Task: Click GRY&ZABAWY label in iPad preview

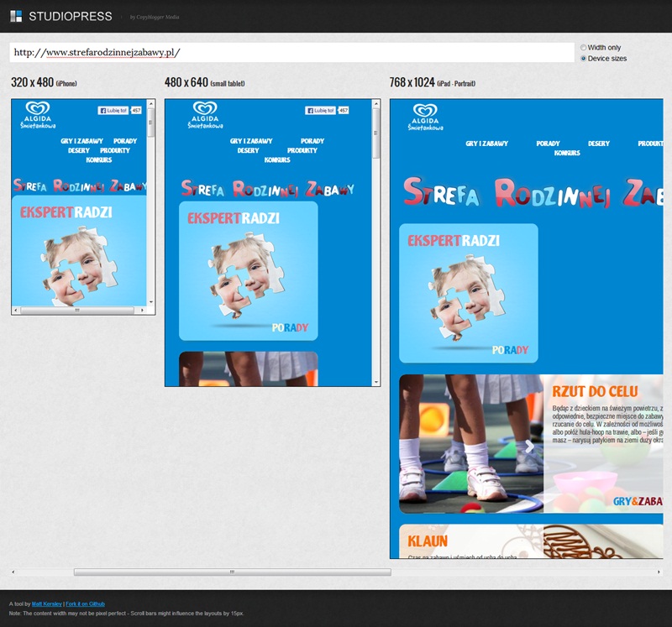Action: (x=638, y=501)
